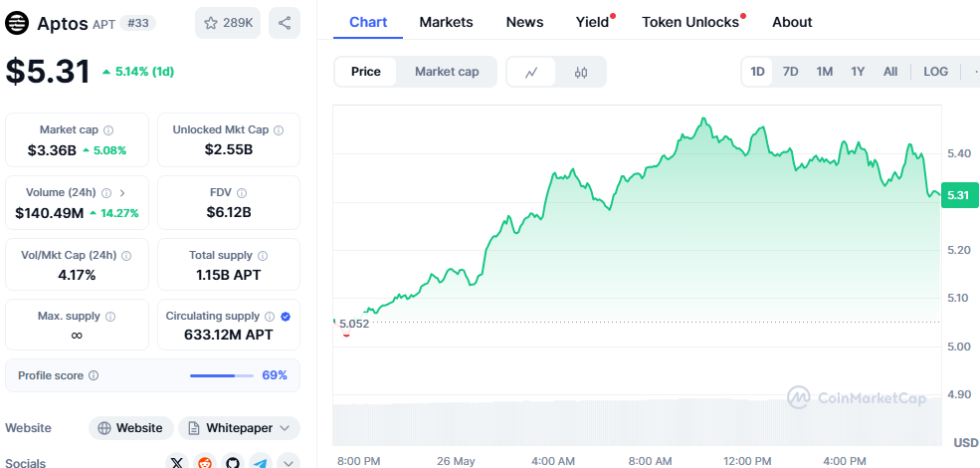Click the share icon button

285,23
